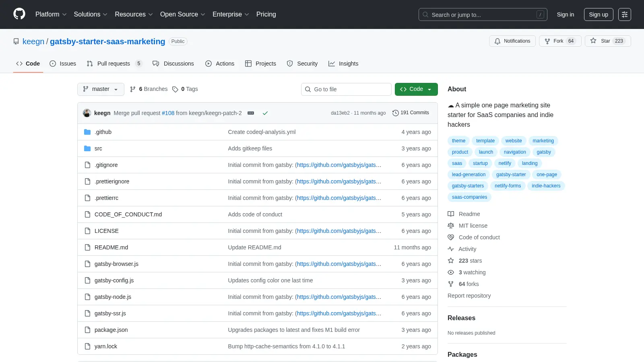
Task: Open commit 'Bump http-cache-semantics from 4.1.0 to 4.1.1'
Action: [286, 346]
